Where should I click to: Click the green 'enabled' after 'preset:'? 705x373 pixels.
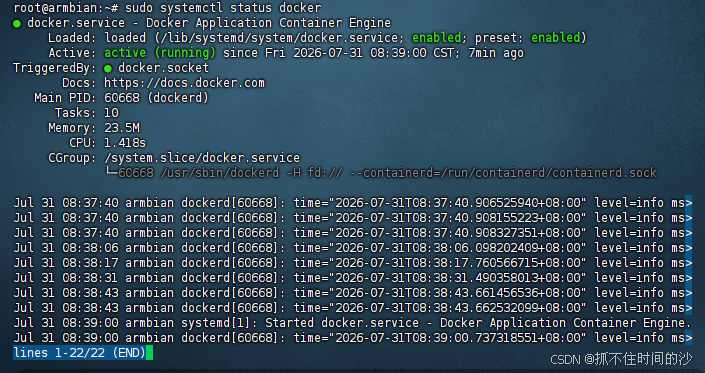click(556, 38)
